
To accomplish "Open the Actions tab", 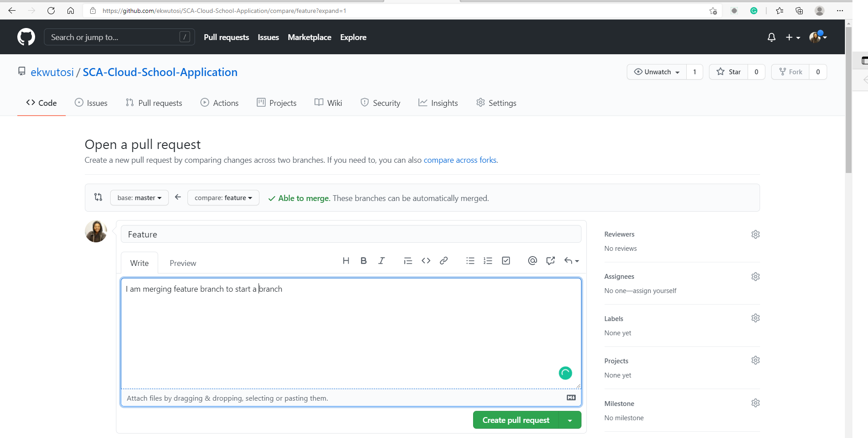I will click(x=219, y=103).
